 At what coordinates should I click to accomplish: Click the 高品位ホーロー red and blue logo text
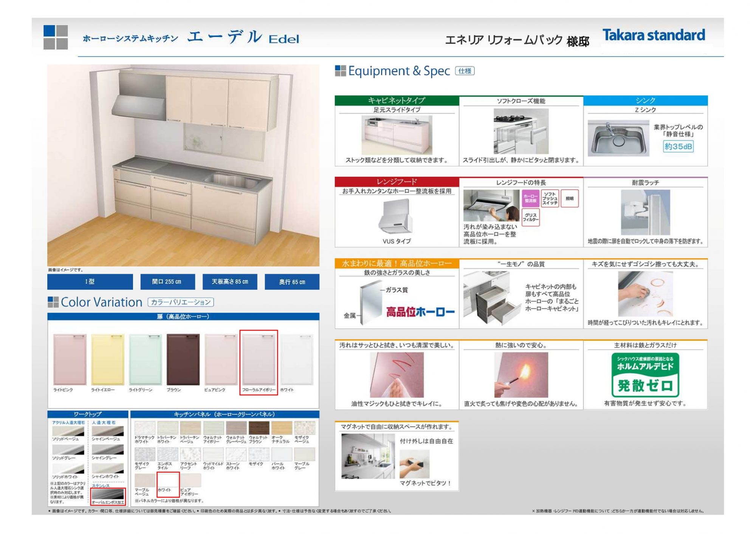click(x=420, y=312)
